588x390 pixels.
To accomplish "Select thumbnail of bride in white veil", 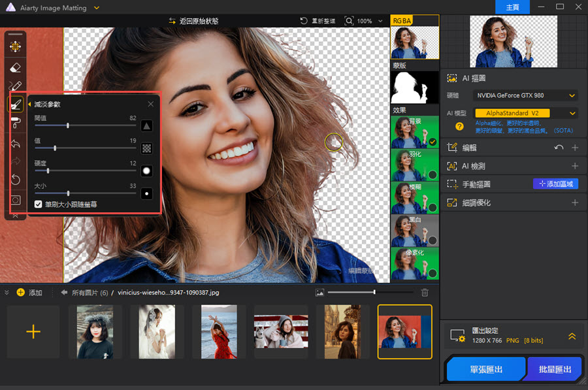I will pyautogui.click(x=157, y=331).
